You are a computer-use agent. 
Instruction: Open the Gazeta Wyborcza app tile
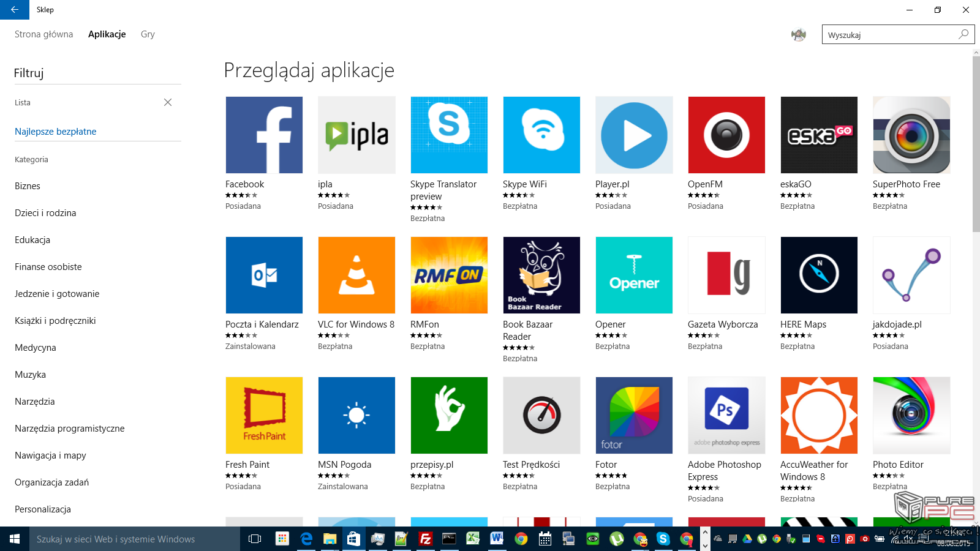pos(726,275)
